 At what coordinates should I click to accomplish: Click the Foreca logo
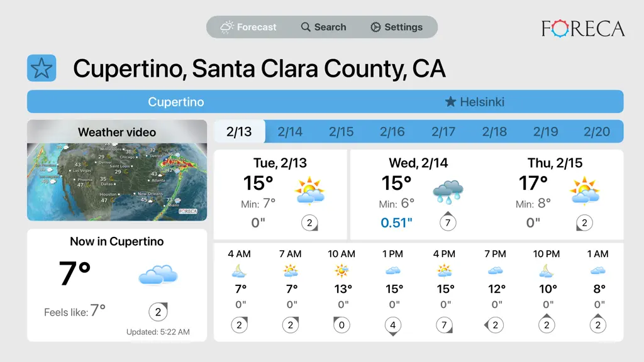[x=583, y=29]
